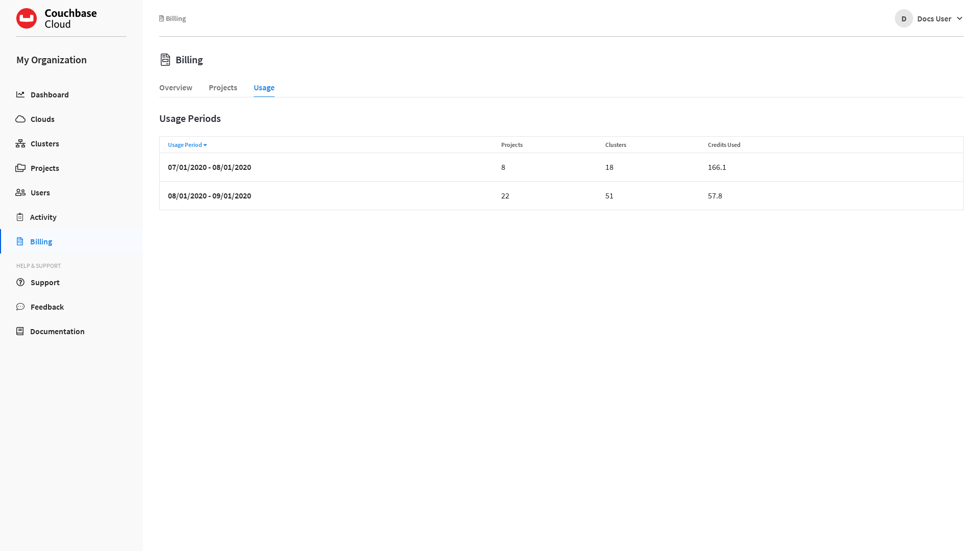980x551 pixels.
Task: Open the Clouds section
Action: point(20,119)
